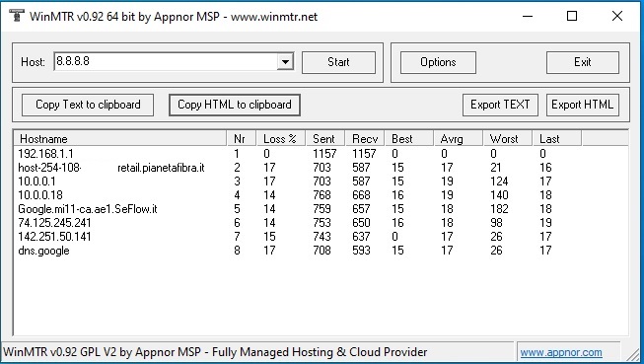Open the www.appnor.com link
The image size is (644, 364).
(561, 352)
